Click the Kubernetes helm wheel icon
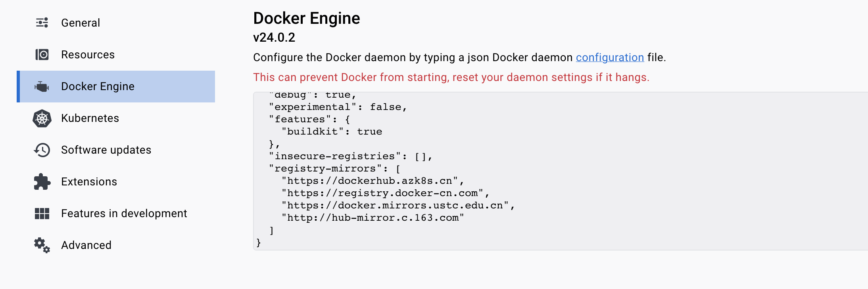The width and height of the screenshot is (868, 289). point(42,118)
